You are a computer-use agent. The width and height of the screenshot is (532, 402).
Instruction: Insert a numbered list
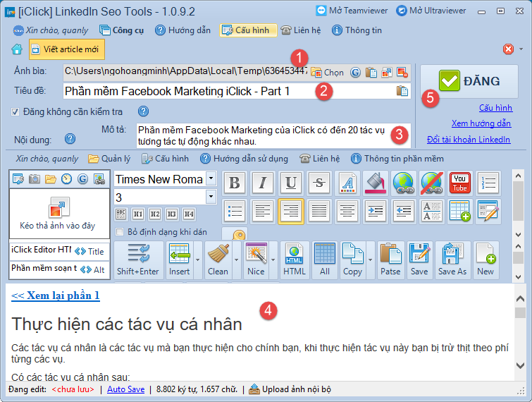488,183
